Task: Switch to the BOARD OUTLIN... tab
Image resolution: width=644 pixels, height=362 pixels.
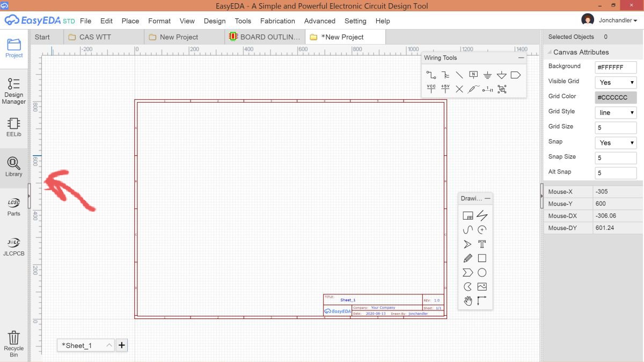Action: (x=265, y=37)
